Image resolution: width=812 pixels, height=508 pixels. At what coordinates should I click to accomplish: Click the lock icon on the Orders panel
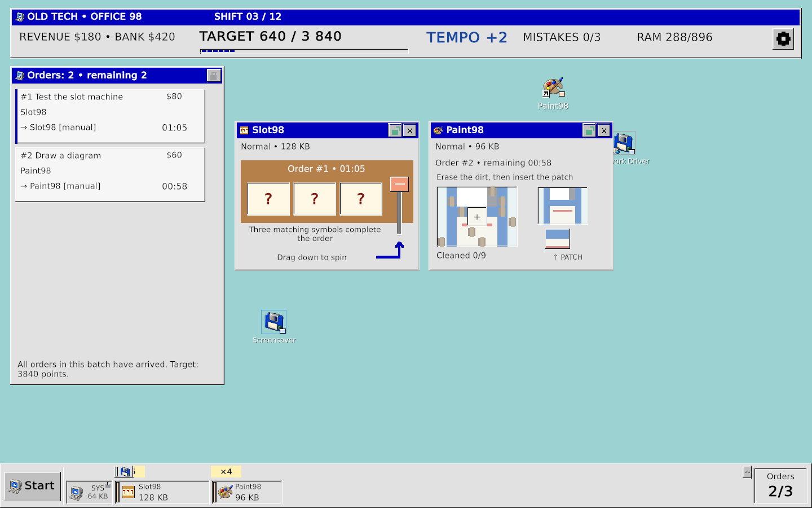click(x=214, y=76)
